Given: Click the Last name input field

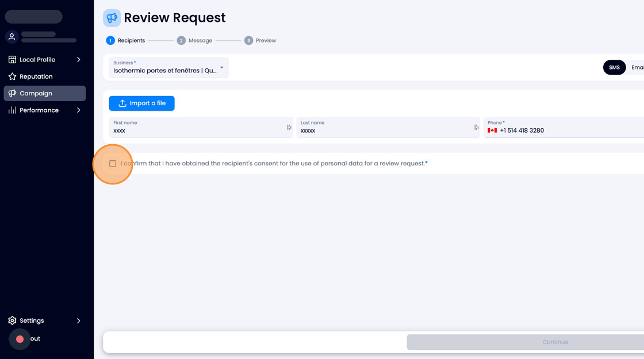Looking at the screenshot, I should (x=388, y=127).
